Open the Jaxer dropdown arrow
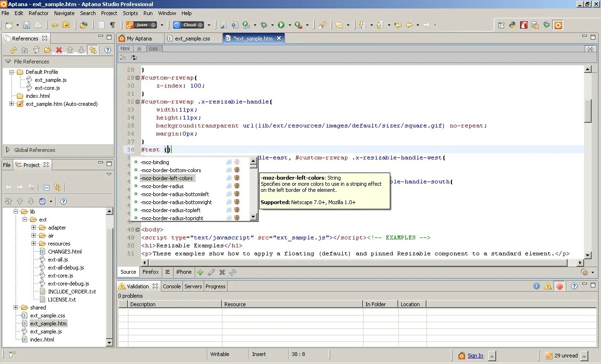601x364 pixels. coord(162,25)
